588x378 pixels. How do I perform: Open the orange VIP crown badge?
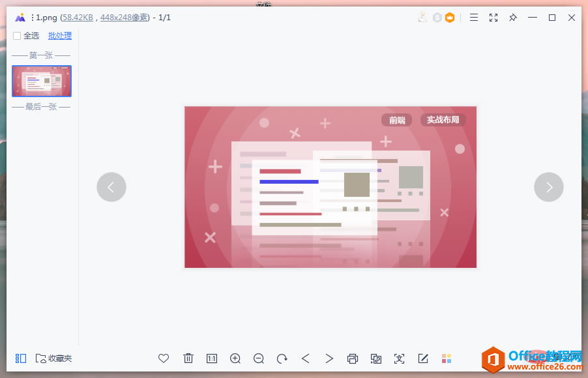(x=450, y=17)
